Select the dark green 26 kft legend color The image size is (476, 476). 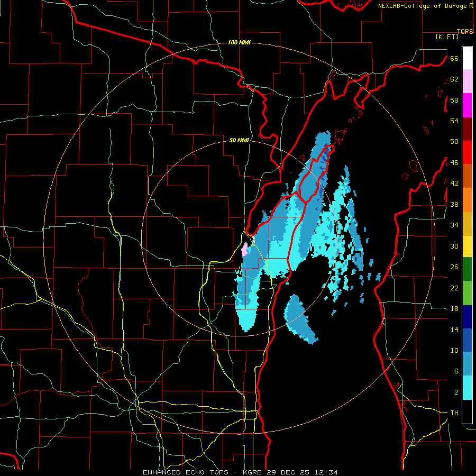(x=467, y=269)
